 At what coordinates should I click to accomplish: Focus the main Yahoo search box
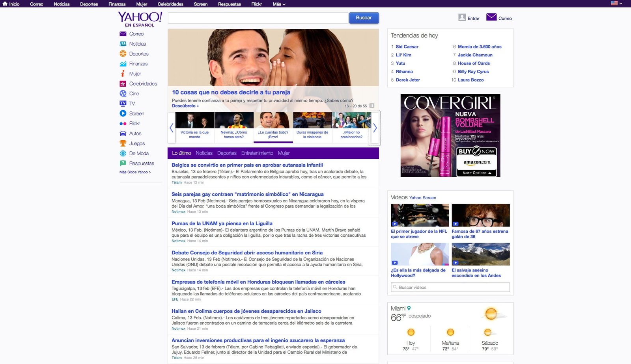(x=258, y=18)
